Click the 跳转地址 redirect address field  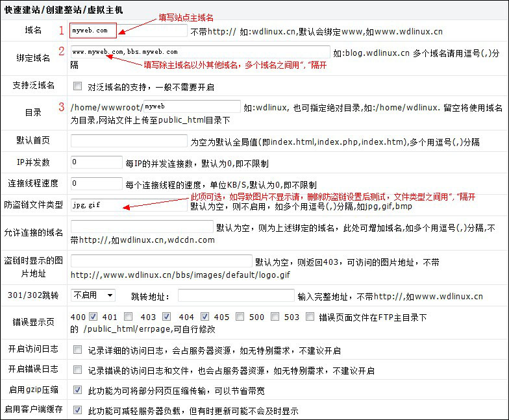pos(236,296)
